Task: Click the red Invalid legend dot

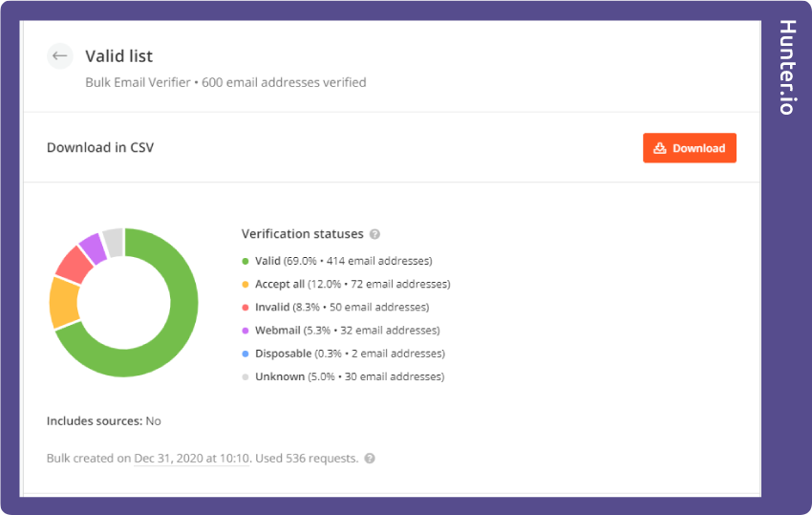Action: [x=246, y=308]
